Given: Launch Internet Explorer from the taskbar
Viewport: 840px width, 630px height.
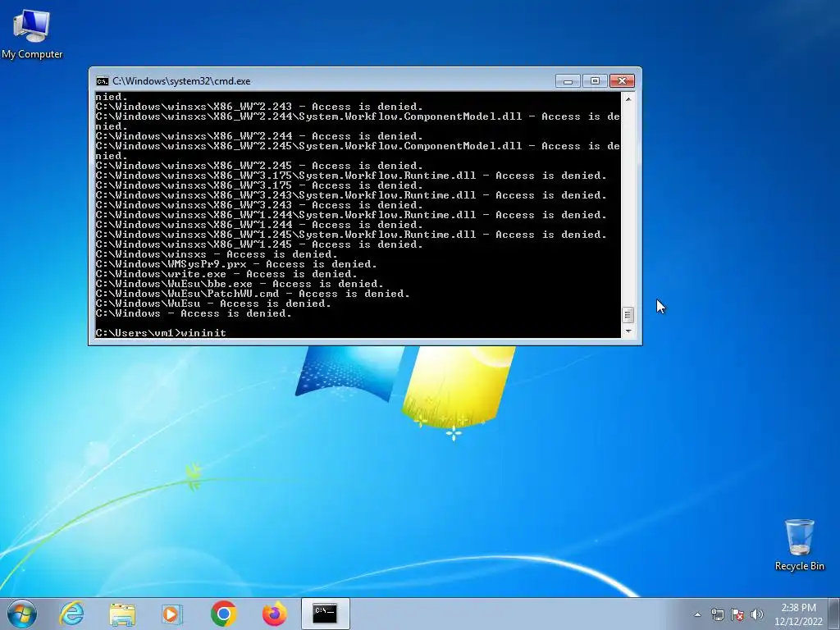Looking at the screenshot, I should [x=71, y=614].
